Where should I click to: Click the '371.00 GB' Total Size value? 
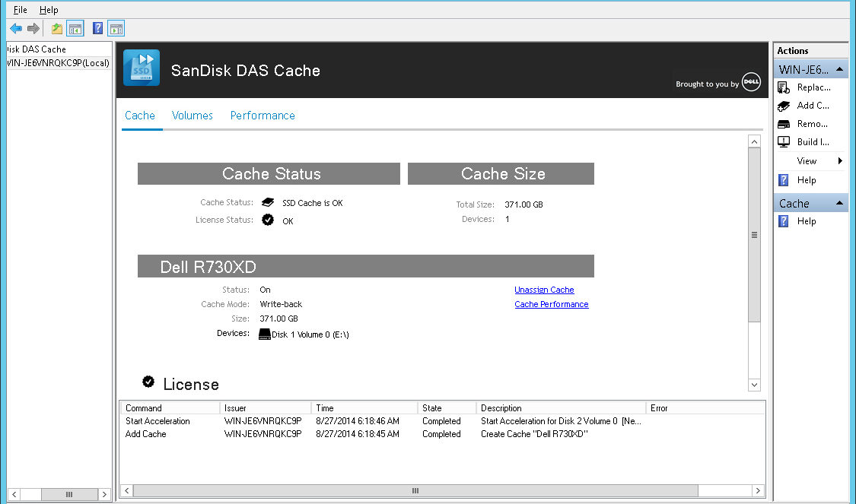[x=523, y=204]
